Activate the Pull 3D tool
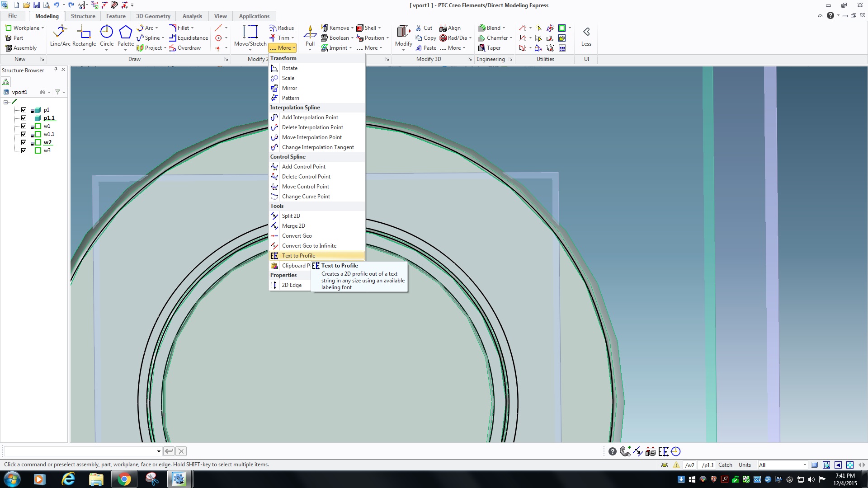 (310, 34)
